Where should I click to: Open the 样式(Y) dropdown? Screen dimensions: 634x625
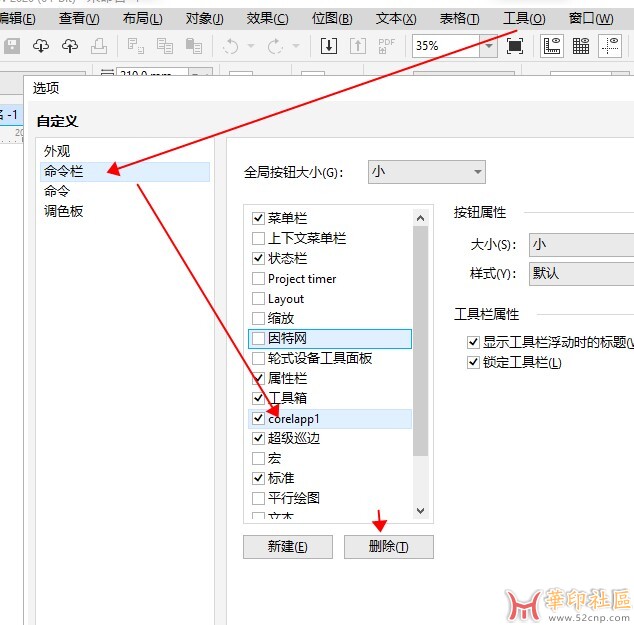click(x=581, y=274)
